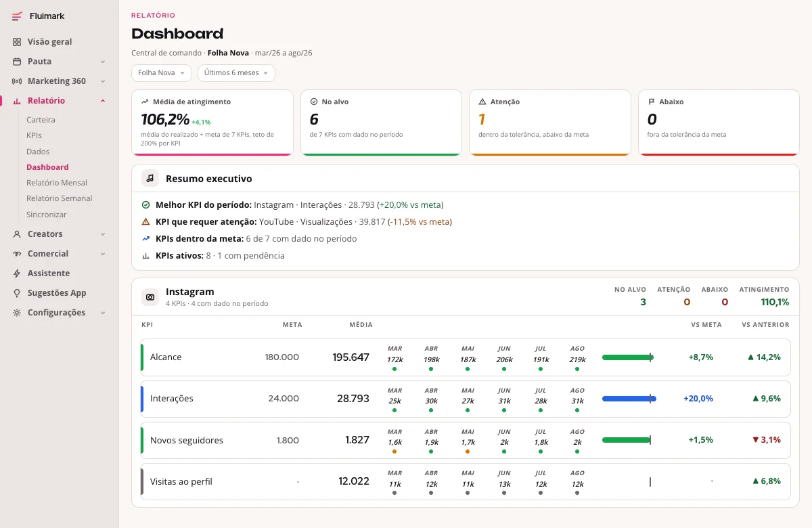
Task: Click the Instagram camera icon
Action: 150,297
